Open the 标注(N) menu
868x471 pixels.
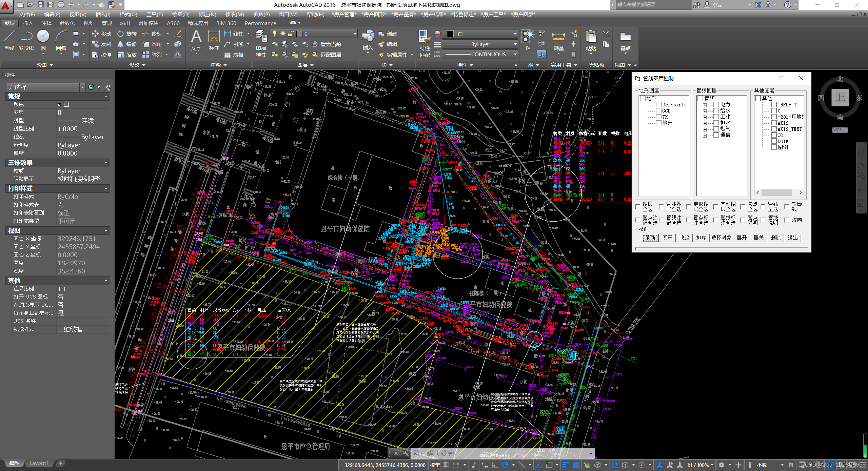[x=207, y=14]
